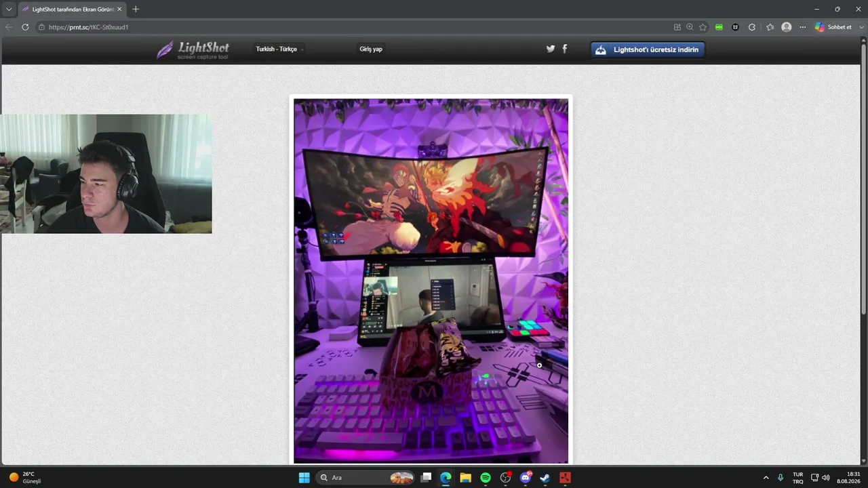
Task: Open the red app icon on the taskbar
Action: [565, 478]
